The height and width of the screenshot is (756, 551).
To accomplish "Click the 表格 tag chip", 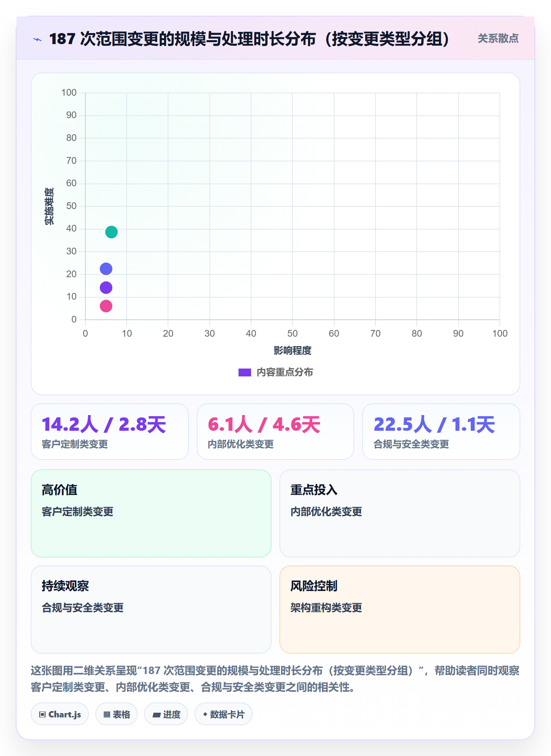I will [x=116, y=714].
